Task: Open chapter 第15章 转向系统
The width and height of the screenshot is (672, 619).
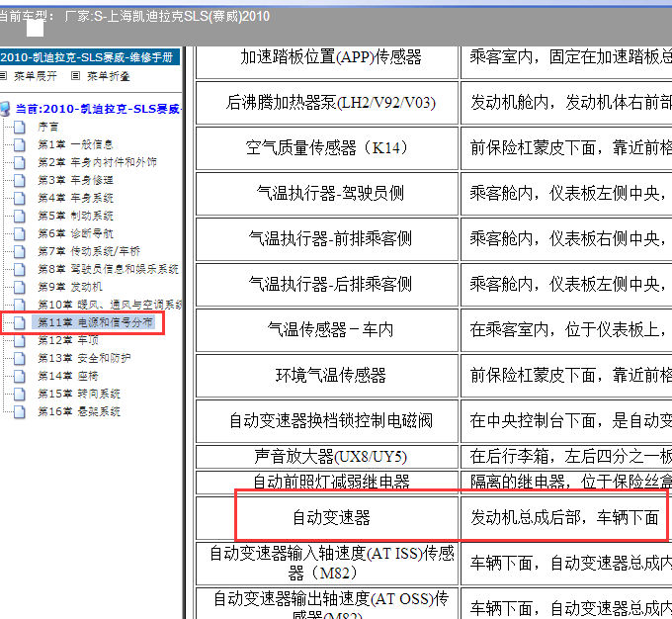Action: (x=79, y=394)
